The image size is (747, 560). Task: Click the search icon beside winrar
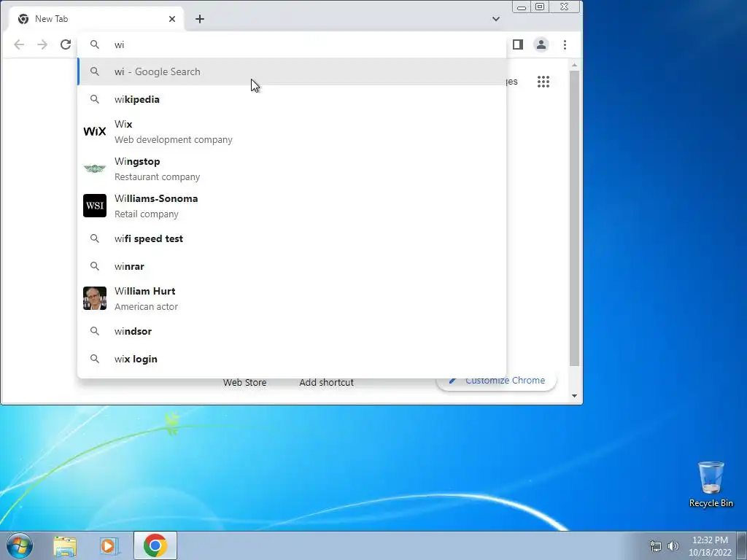95,266
